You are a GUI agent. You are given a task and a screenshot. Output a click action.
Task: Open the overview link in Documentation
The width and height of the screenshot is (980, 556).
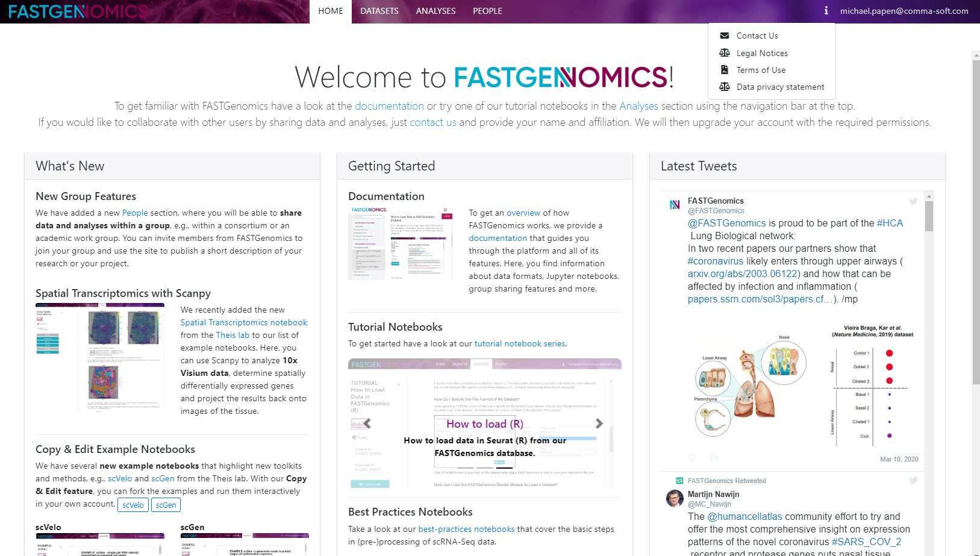[523, 213]
